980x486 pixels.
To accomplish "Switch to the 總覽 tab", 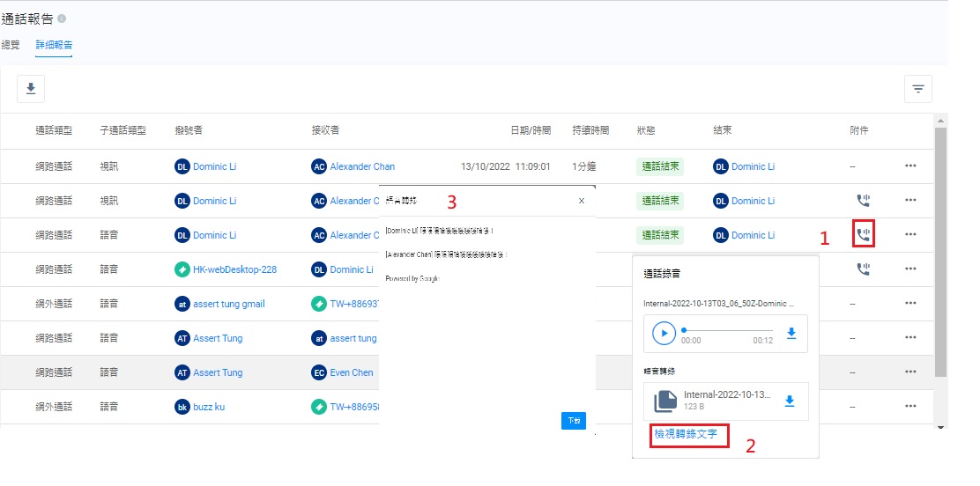I will (11, 44).
